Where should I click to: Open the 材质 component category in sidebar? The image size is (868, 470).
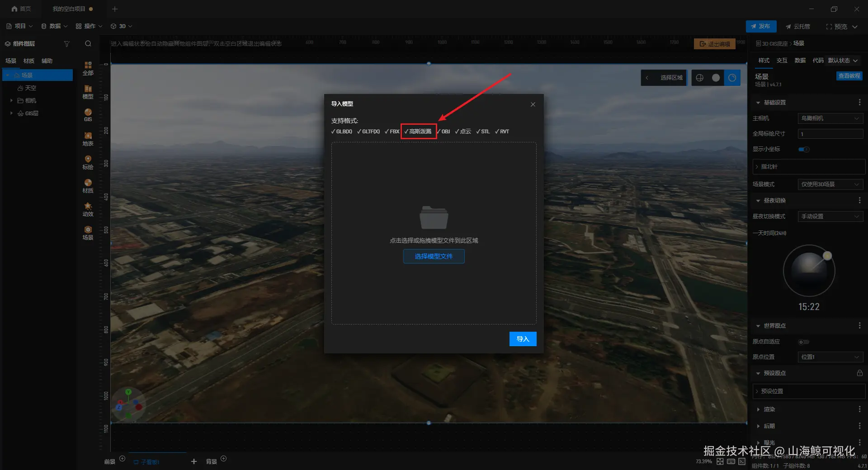point(88,186)
